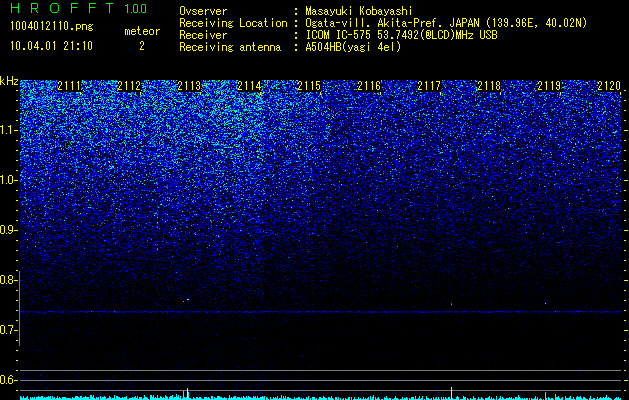Click the observer name Masayuki Kobayashi
The height and width of the screenshot is (400, 629).
point(359,11)
